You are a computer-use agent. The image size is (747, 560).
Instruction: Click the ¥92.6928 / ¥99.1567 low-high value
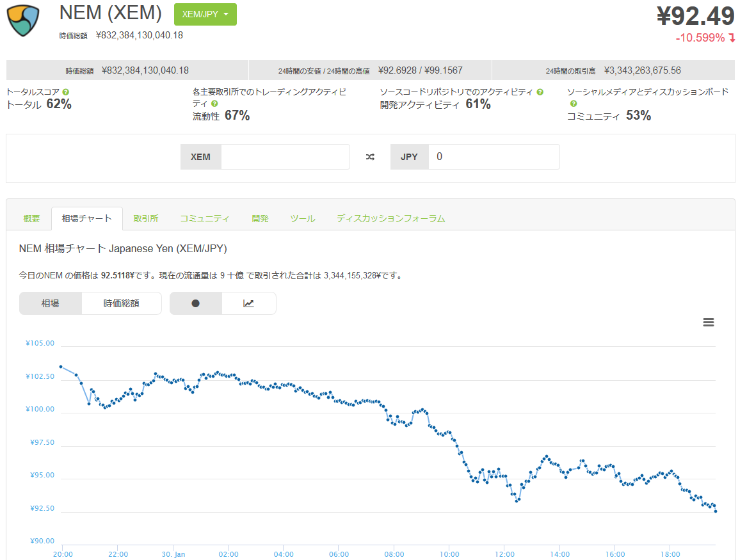(x=420, y=70)
